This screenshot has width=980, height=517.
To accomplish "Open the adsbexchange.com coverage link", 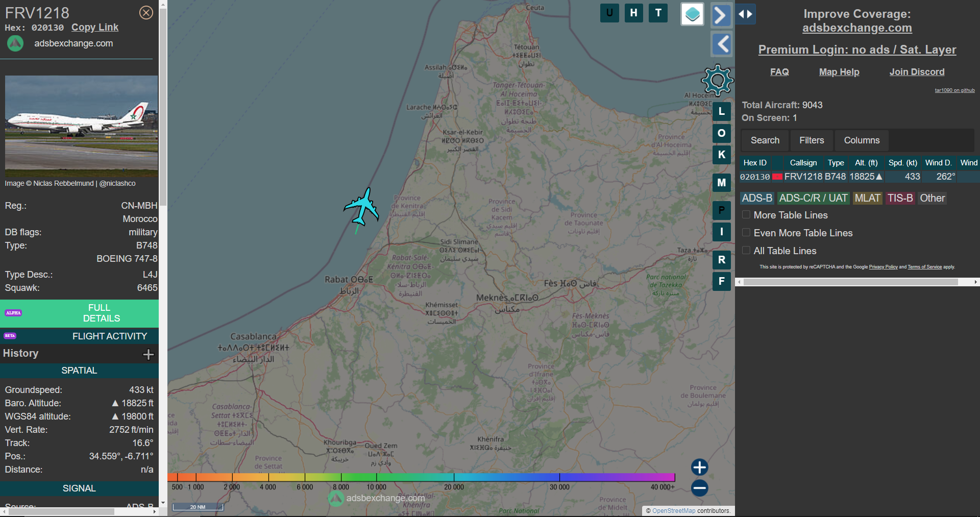I will (x=857, y=28).
